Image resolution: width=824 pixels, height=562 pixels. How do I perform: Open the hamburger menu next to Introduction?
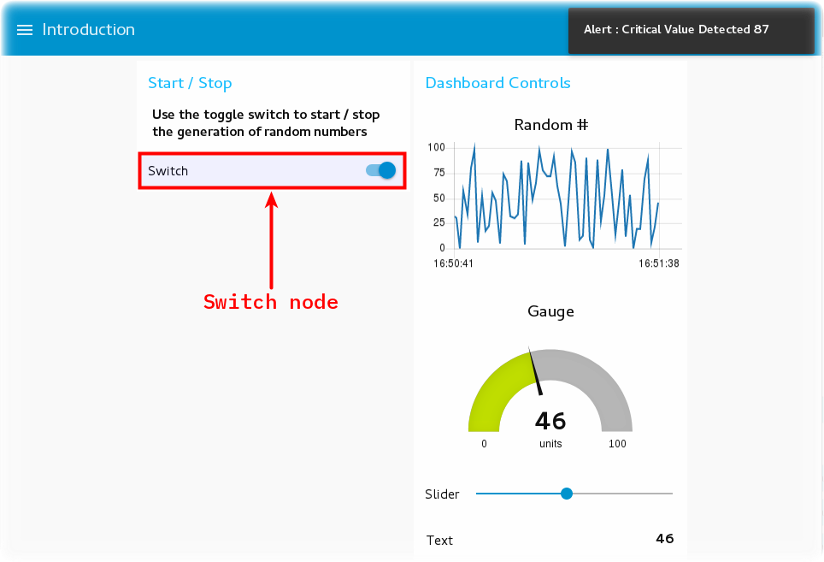(25, 30)
